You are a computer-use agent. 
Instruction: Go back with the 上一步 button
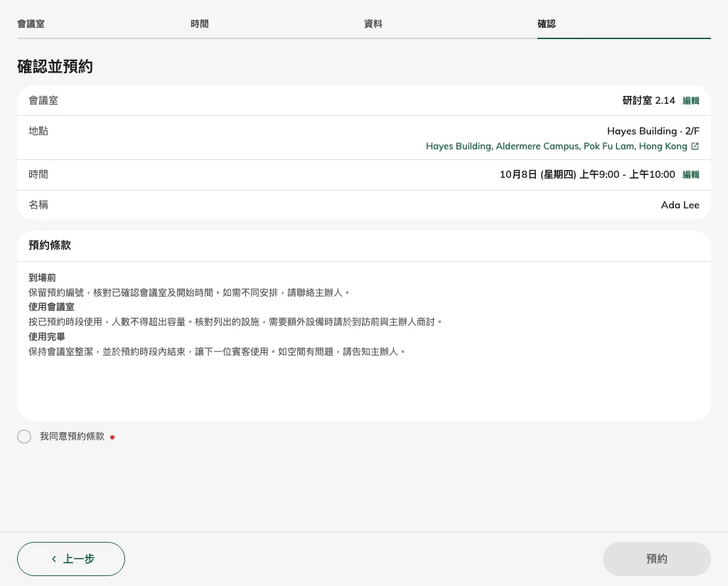(x=71, y=559)
